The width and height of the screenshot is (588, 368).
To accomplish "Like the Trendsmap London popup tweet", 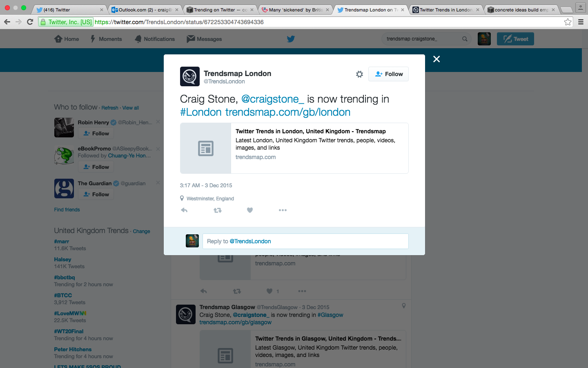I will point(250,210).
